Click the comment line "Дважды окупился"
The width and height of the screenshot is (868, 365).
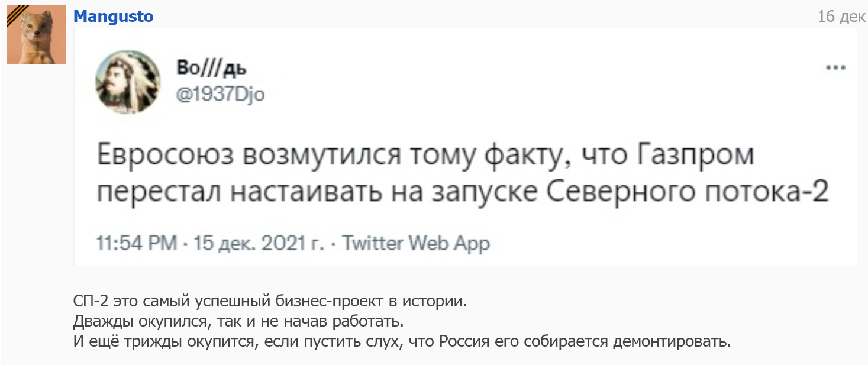coord(238,322)
